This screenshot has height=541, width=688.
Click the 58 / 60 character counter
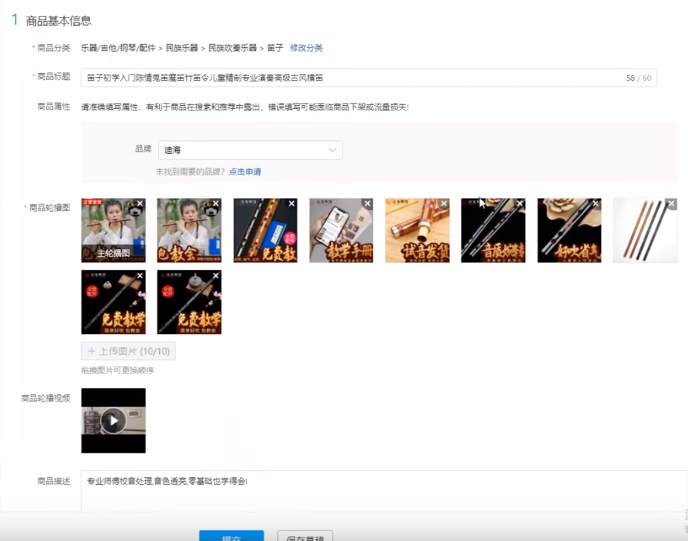coord(638,78)
